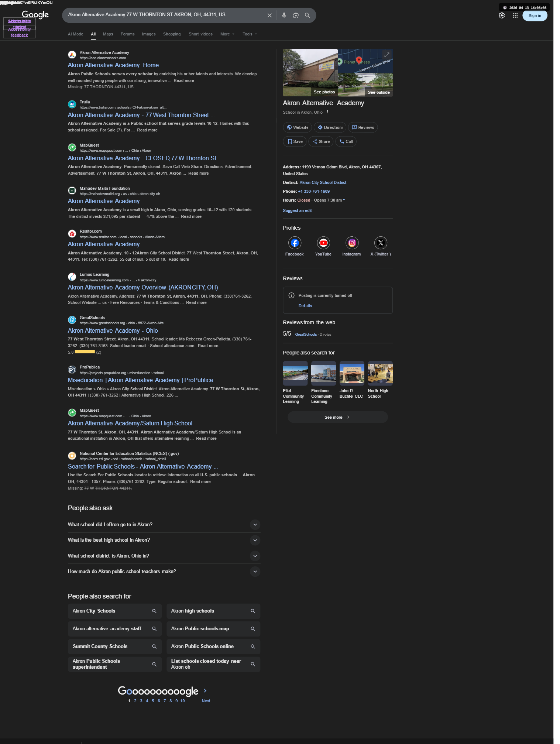
Task: Switch to AI Mode tab
Action: (x=75, y=34)
